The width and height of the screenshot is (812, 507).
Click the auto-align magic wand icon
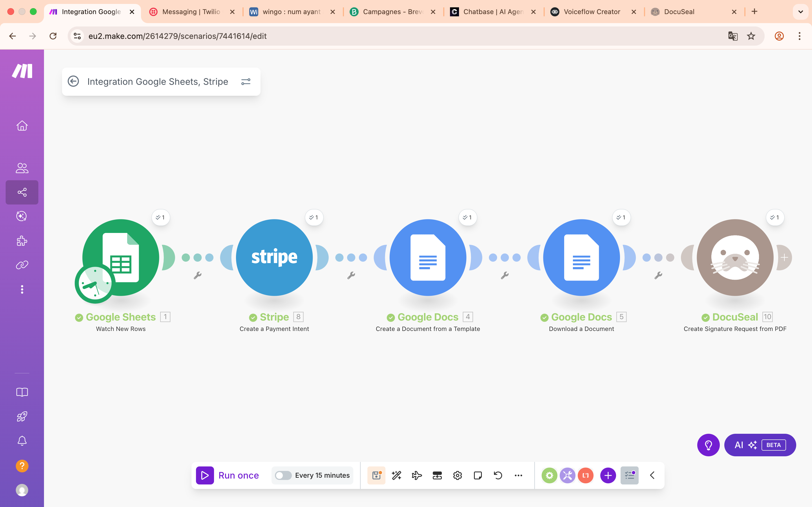(397, 475)
